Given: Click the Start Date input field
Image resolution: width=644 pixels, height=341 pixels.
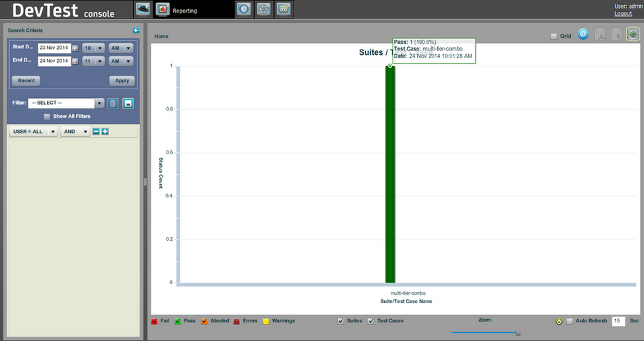Looking at the screenshot, I should point(54,48).
